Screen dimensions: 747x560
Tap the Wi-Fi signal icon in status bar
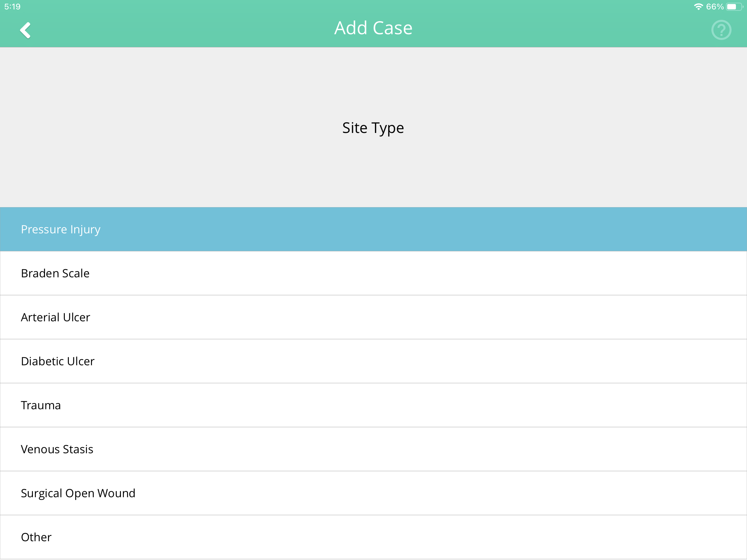point(698,7)
